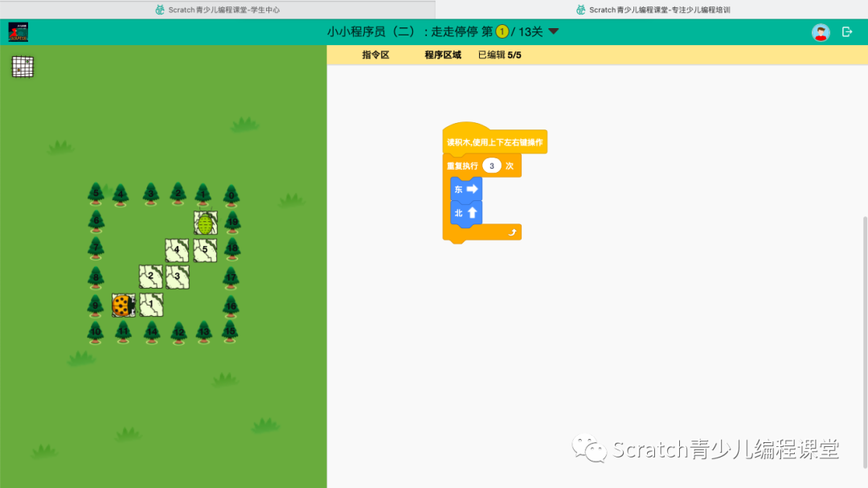The height and width of the screenshot is (488, 868).
Task: Click the repeat loop arrow symbol
Action: click(x=512, y=232)
